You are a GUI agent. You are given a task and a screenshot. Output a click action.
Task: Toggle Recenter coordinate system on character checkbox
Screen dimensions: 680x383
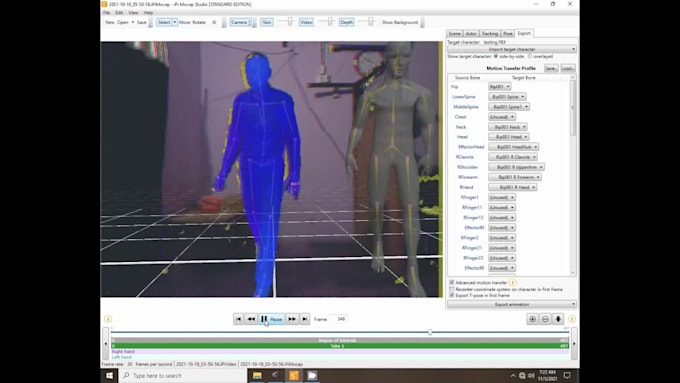451,289
